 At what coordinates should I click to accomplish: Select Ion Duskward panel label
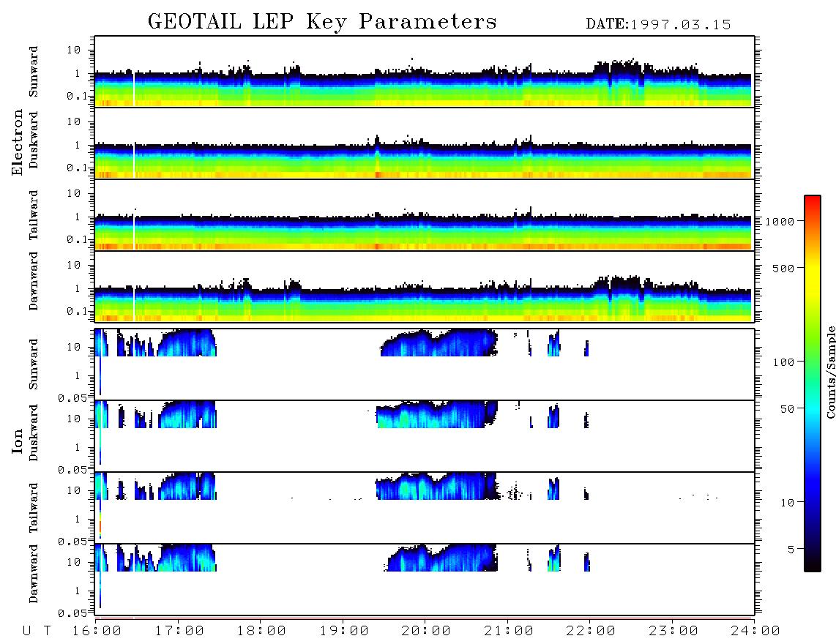(34, 433)
